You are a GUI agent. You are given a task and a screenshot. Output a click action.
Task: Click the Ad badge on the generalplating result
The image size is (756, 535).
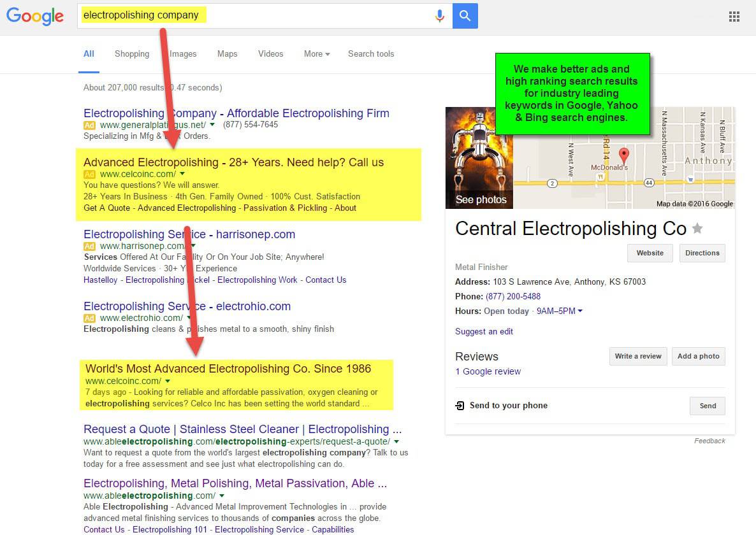pos(89,125)
